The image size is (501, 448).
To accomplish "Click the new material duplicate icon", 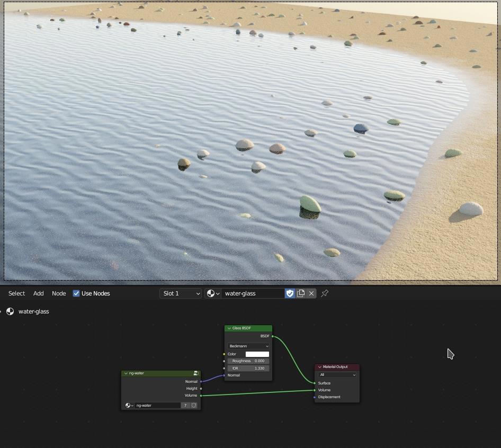I will pos(301,293).
